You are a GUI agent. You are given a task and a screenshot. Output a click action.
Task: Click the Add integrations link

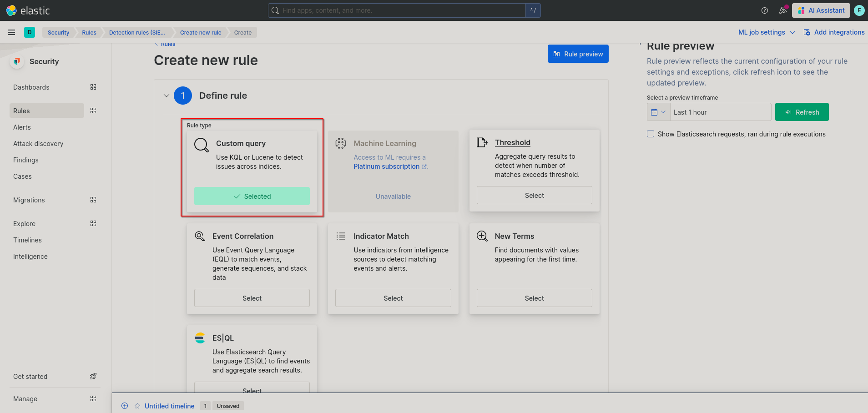point(839,32)
